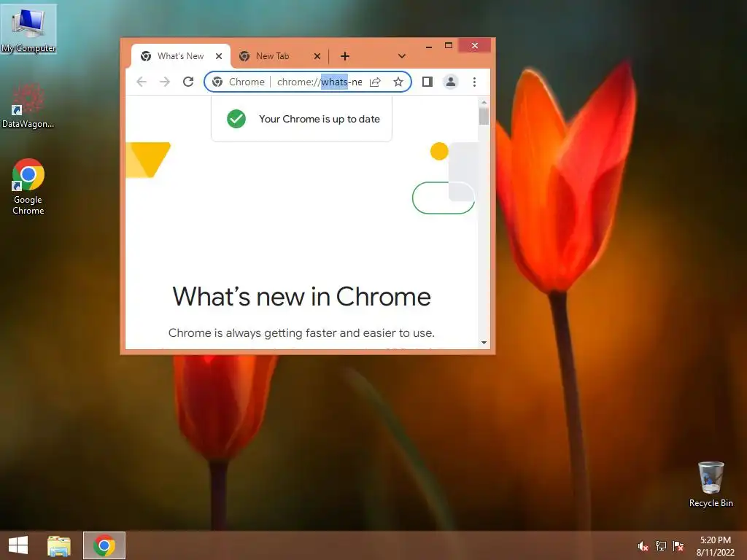Click the green up-to-date checkmark icon
The width and height of the screenshot is (747, 560).
click(x=236, y=119)
